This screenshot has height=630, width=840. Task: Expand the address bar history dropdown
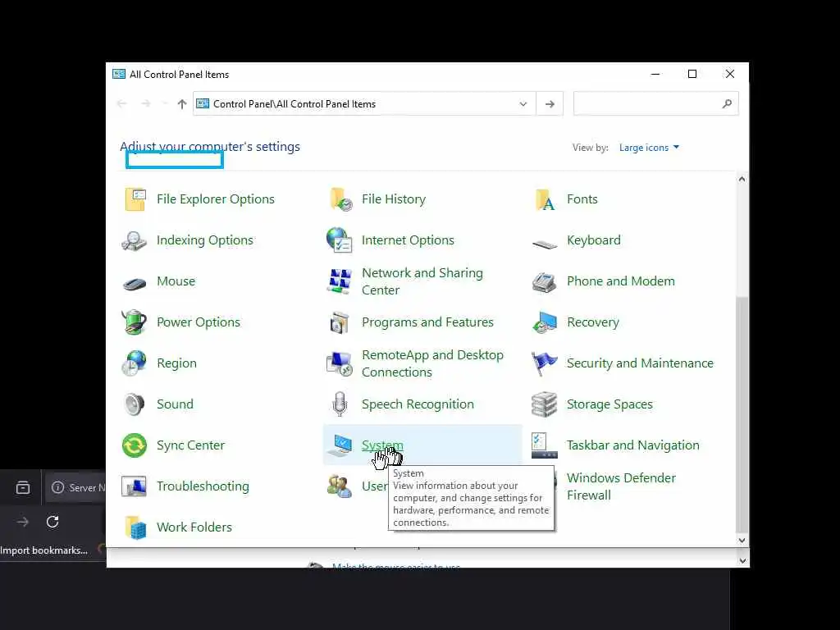523,104
